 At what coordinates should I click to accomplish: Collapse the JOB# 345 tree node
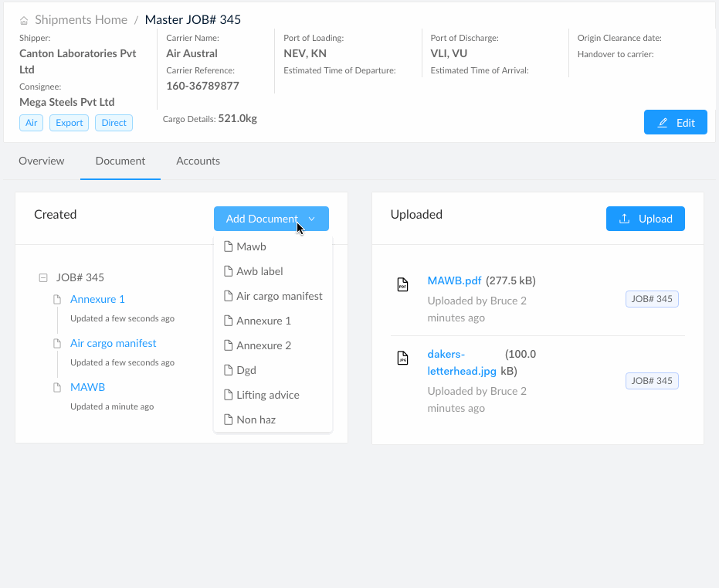[x=43, y=277]
